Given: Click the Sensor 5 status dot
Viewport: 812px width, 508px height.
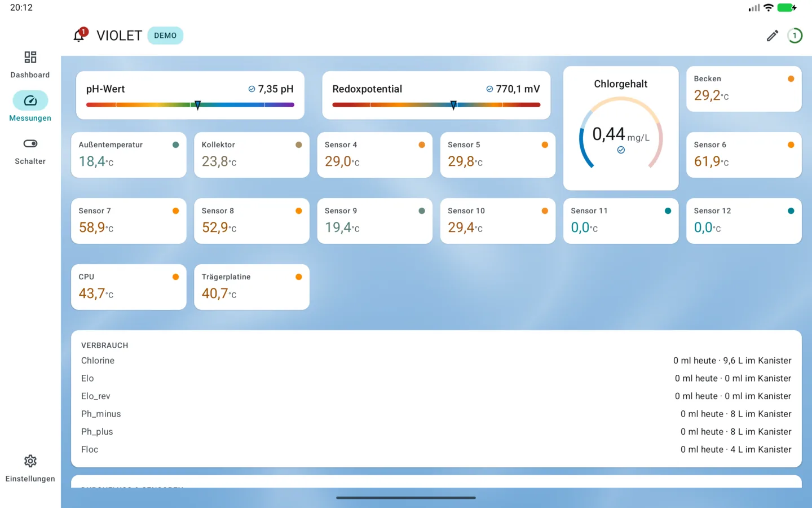Looking at the screenshot, I should click(545, 145).
